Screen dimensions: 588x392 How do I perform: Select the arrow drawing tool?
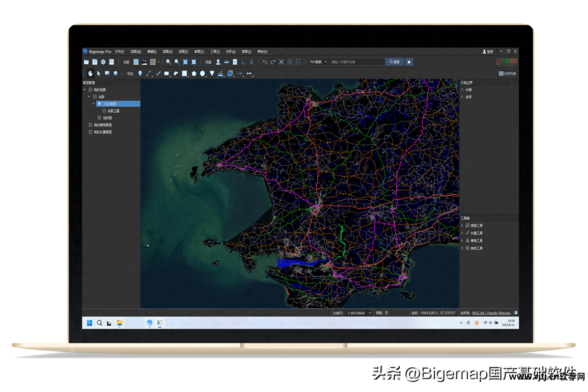click(240, 73)
